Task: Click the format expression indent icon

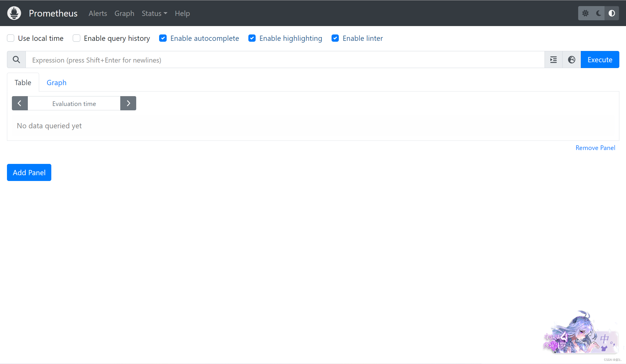Action: (553, 60)
